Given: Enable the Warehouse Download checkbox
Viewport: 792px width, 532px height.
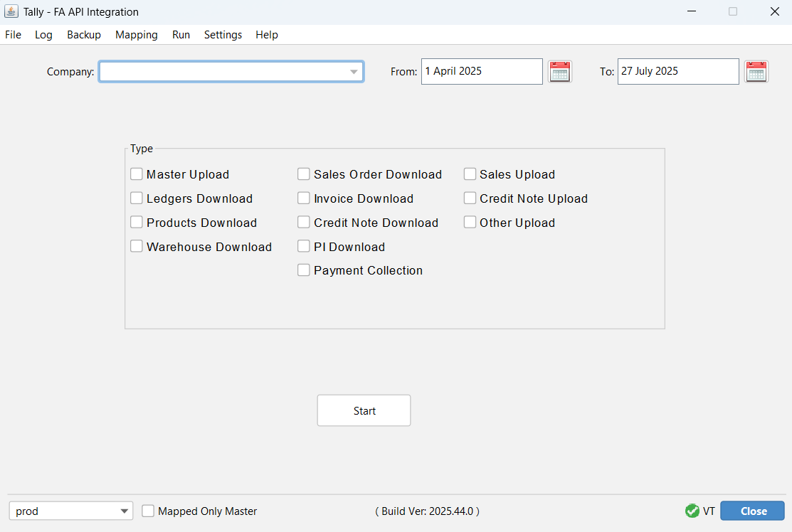Looking at the screenshot, I should click(x=137, y=247).
